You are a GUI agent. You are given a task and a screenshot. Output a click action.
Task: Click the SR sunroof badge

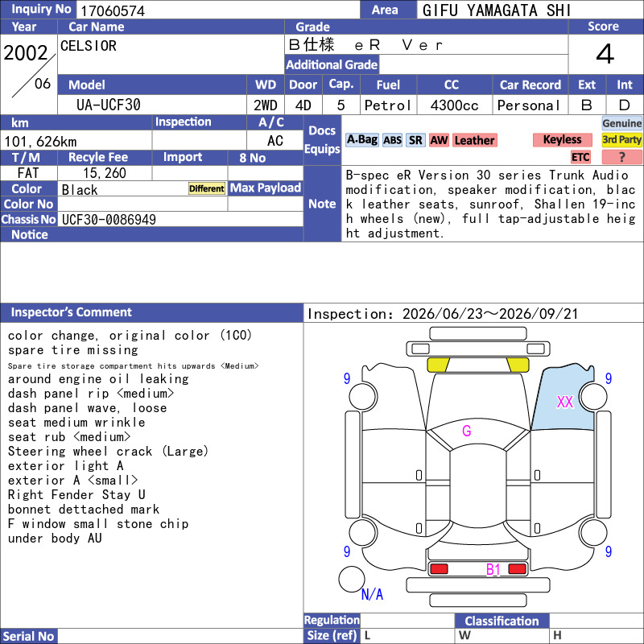click(415, 140)
